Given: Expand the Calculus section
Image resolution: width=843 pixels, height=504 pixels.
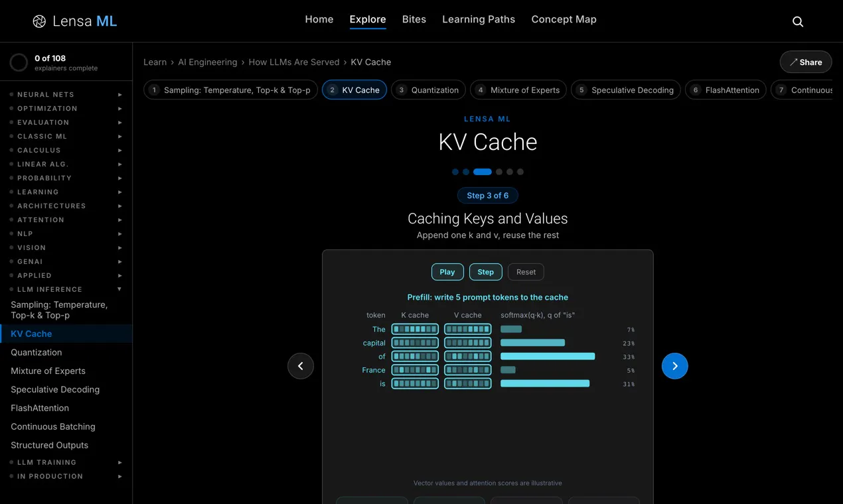Looking at the screenshot, I should pyautogui.click(x=66, y=150).
